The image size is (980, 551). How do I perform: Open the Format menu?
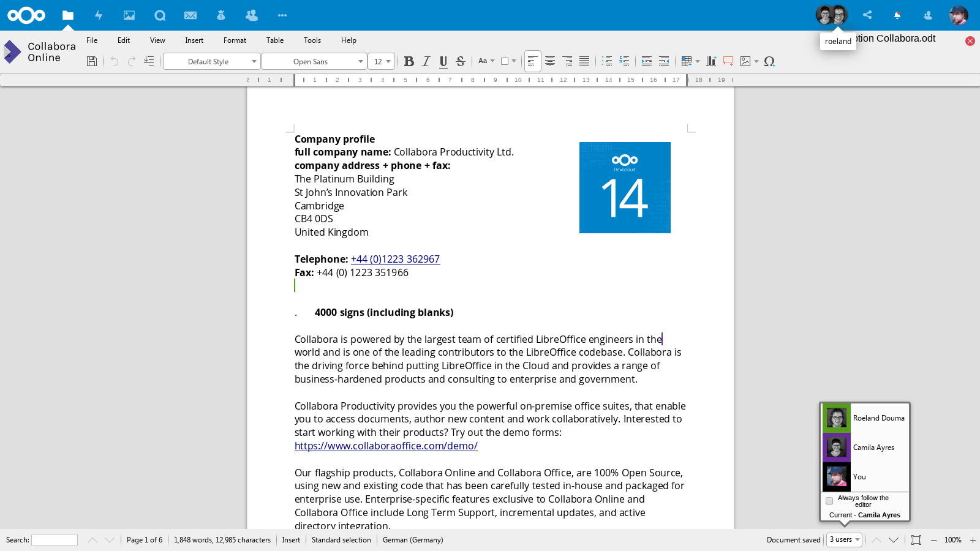235,40
